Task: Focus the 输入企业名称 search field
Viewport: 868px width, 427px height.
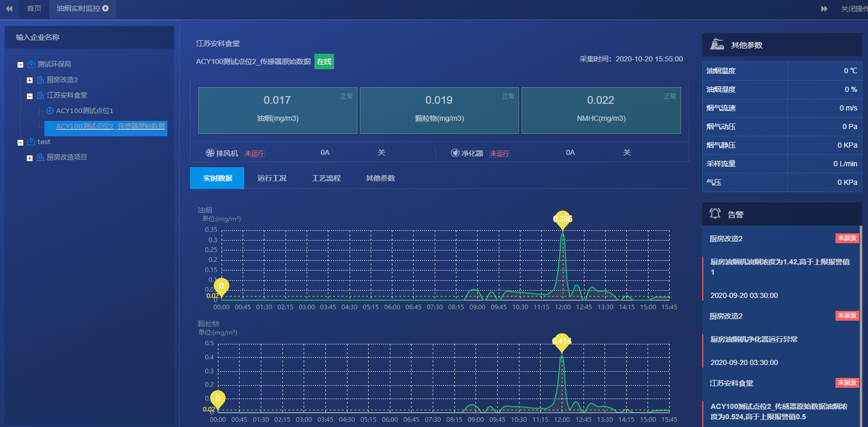Action: pyautogui.click(x=89, y=37)
